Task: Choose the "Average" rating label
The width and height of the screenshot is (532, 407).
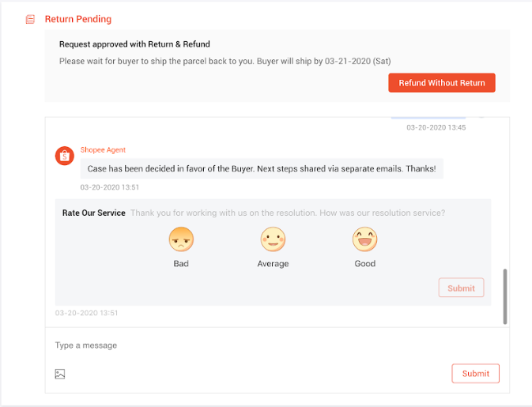Action: 273,264
